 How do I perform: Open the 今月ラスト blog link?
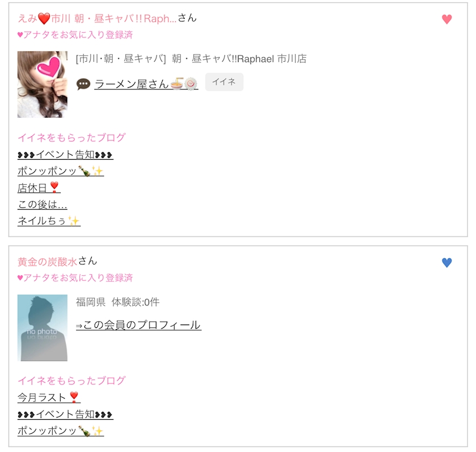coord(49,397)
